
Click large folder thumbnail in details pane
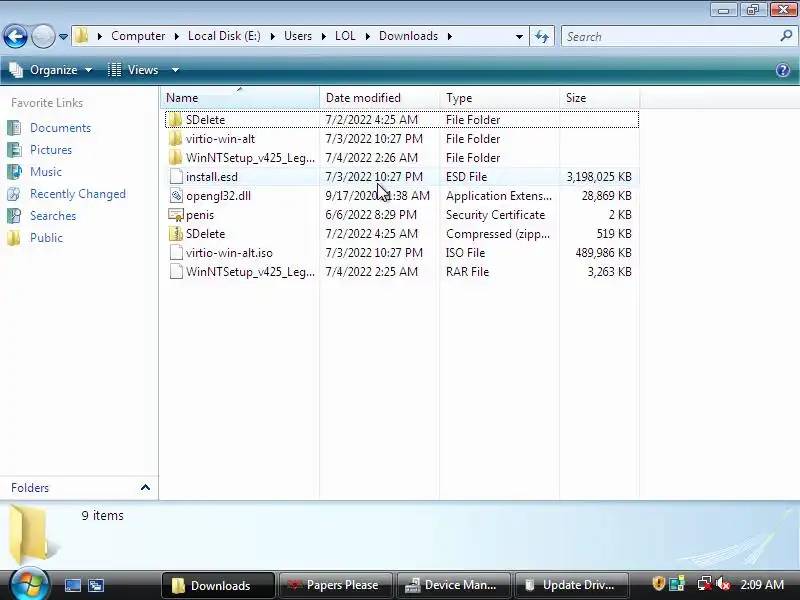click(31, 533)
